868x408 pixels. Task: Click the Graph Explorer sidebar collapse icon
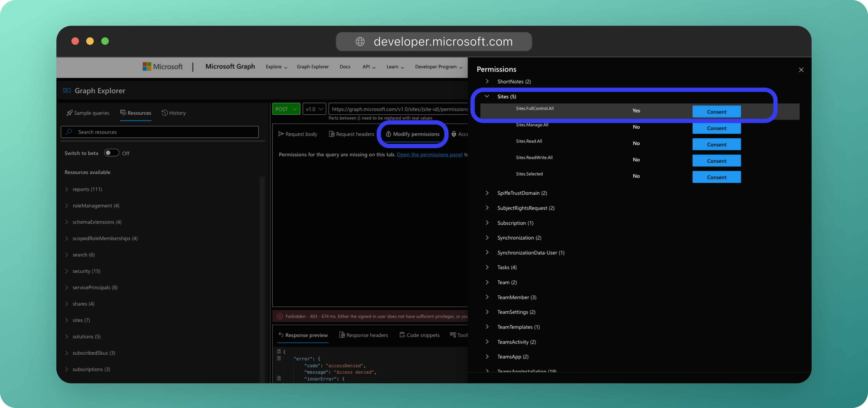[x=67, y=90]
